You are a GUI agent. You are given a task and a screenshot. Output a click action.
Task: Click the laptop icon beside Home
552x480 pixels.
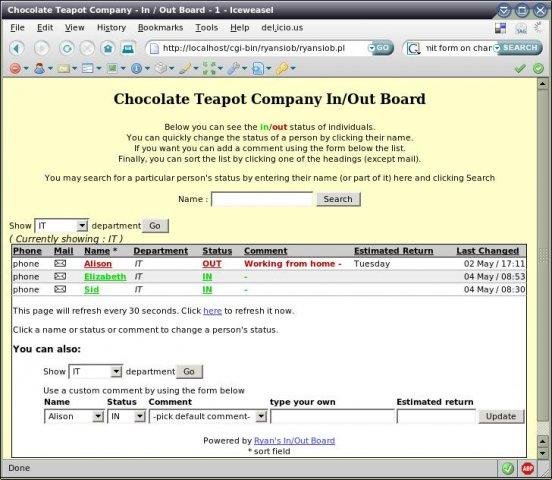(x=128, y=48)
